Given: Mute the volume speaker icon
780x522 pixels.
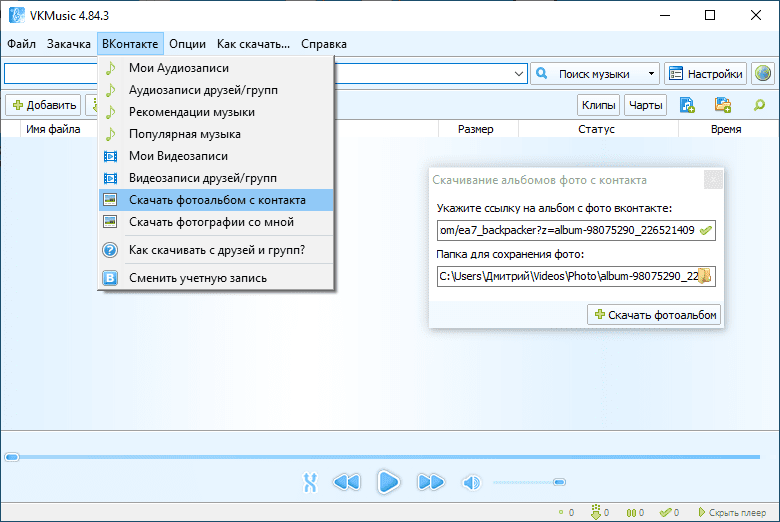Looking at the screenshot, I should (471, 482).
